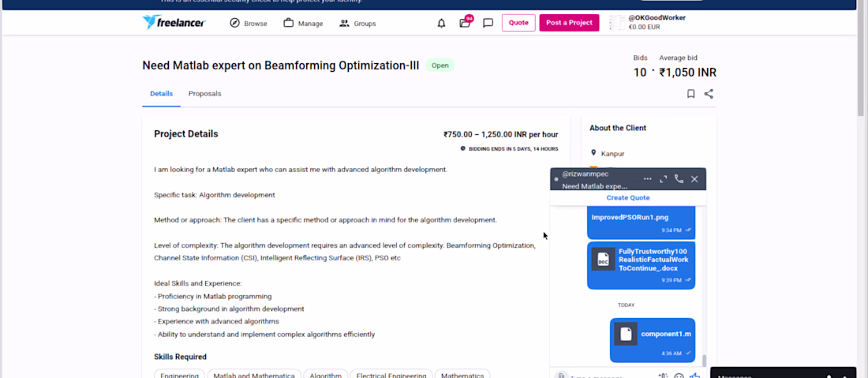
Task: Open project updates folder icon with badge
Action: 465,23
